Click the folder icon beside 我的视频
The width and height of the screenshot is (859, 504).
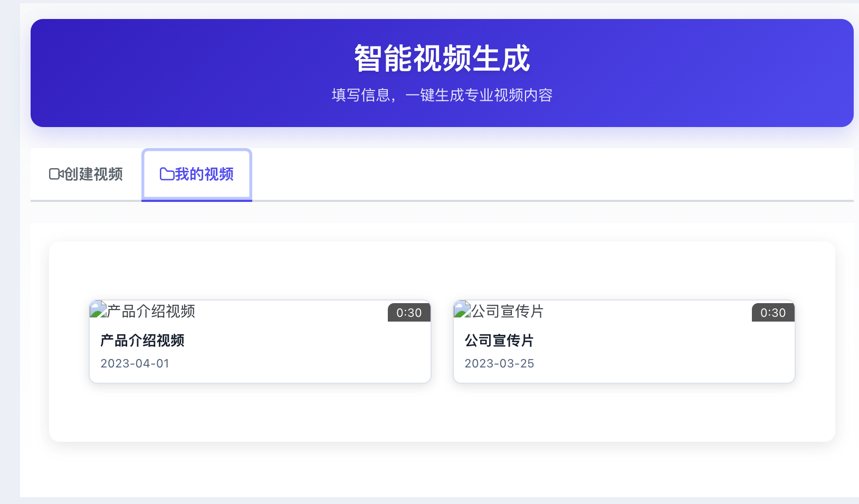point(167,174)
